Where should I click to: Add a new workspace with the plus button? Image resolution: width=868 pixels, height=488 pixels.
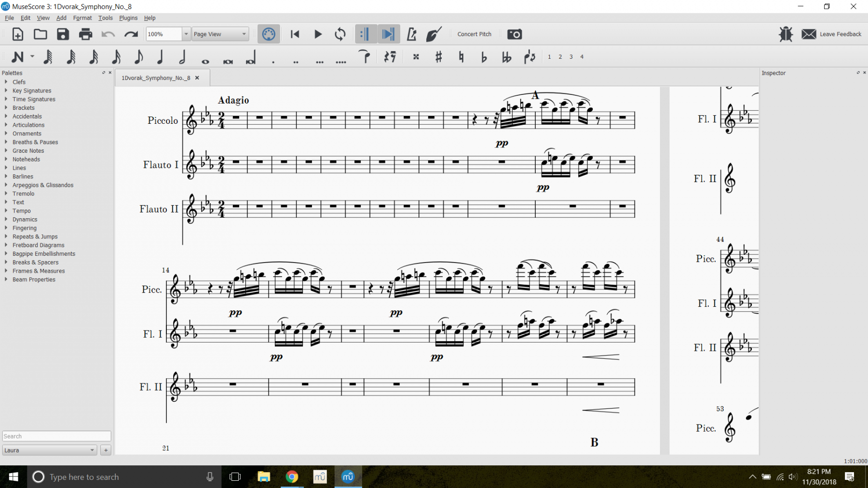coord(106,450)
